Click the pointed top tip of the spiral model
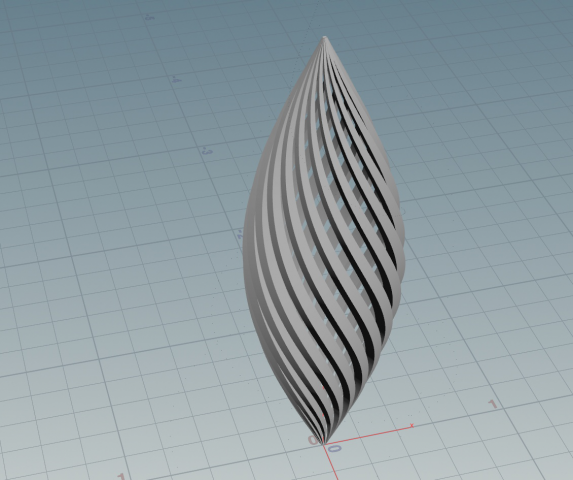 coord(325,38)
